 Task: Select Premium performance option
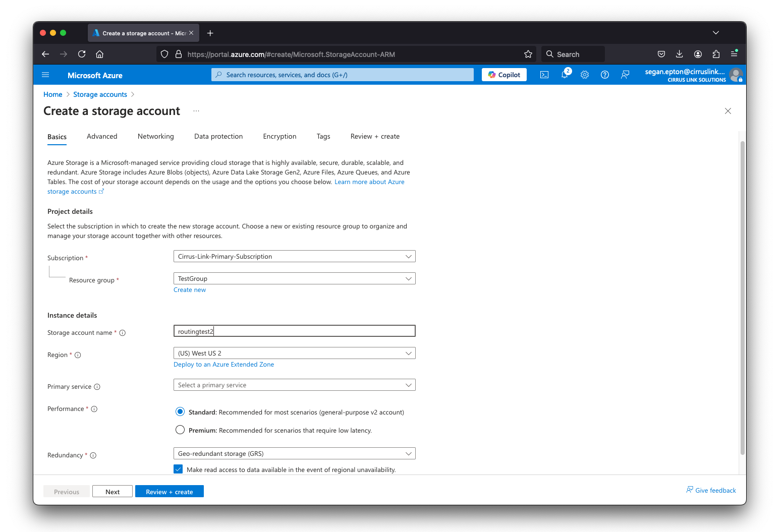(x=180, y=430)
